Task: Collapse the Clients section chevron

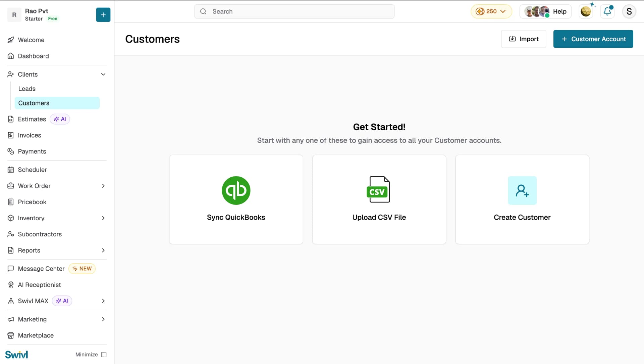Action: [103, 74]
